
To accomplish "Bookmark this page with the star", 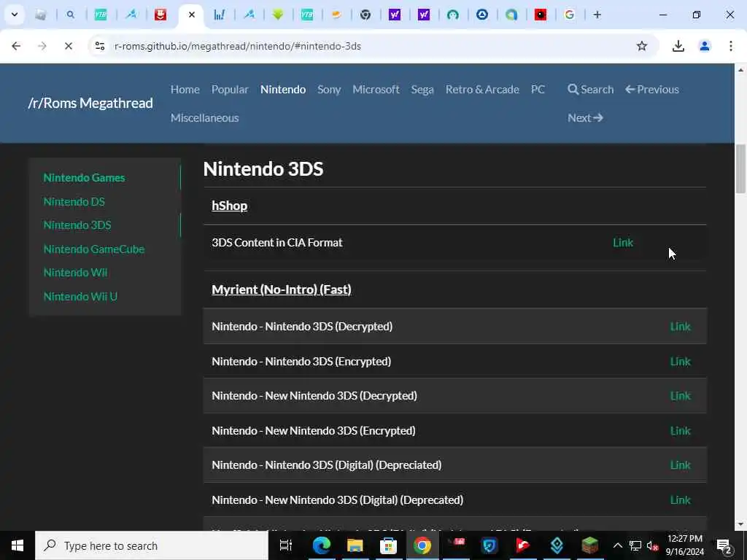I will [x=642, y=46].
